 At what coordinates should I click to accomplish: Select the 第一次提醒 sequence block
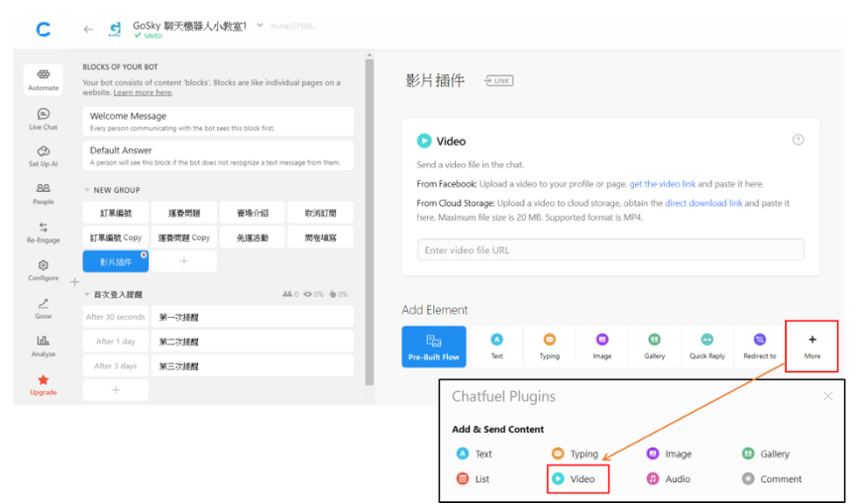(x=253, y=317)
